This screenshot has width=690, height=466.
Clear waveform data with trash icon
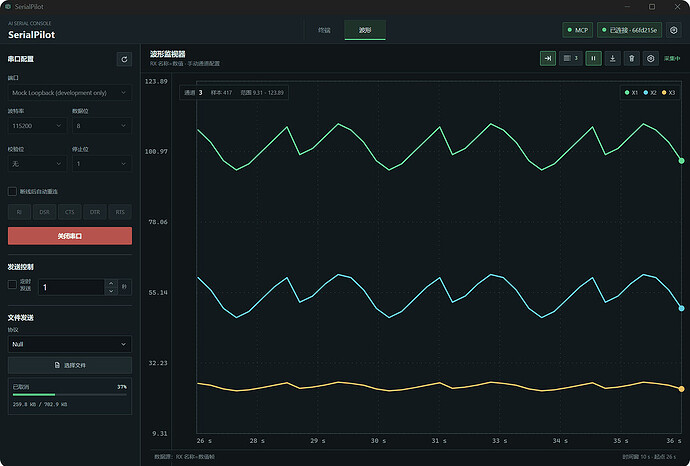[631, 59]
